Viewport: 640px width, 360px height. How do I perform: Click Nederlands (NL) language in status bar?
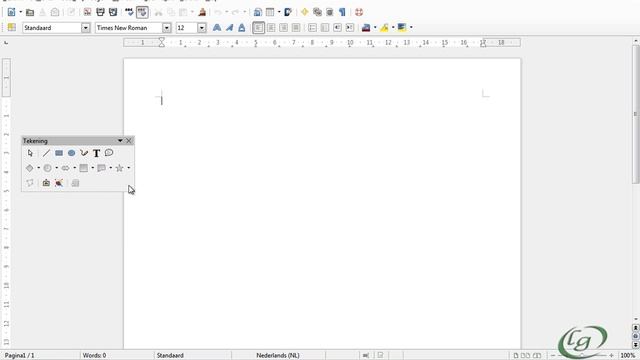pyautogui.click(x=278, y=356)
